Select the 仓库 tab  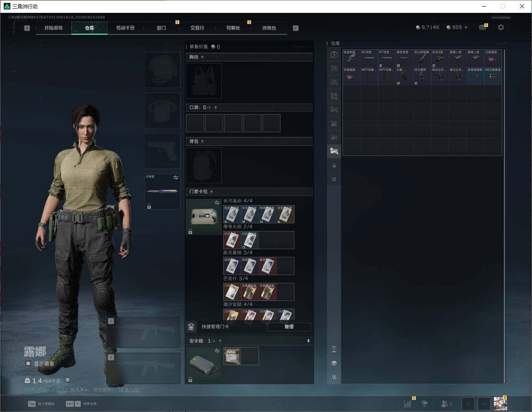pos(90,28)
